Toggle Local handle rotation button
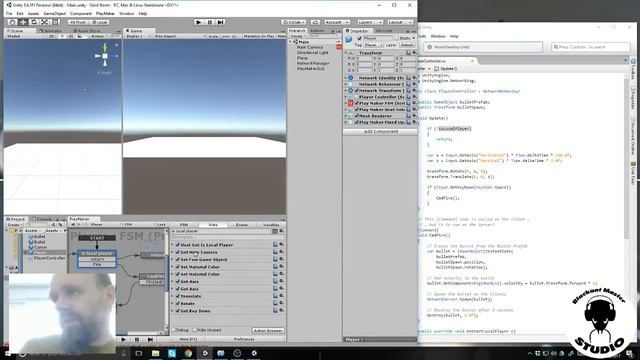This screenshot has width=640, height=360. [x=99, y=22]
